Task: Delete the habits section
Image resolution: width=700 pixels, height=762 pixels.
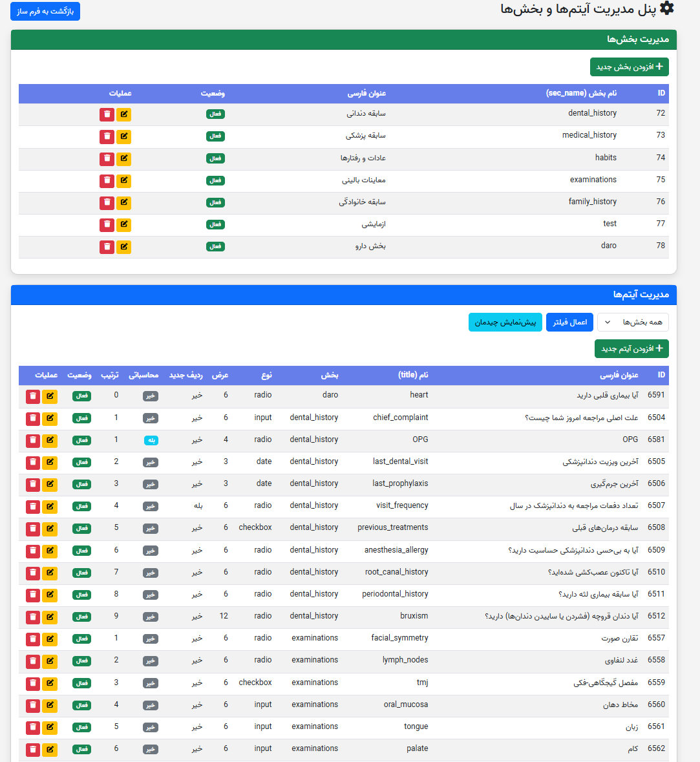Action: click(107, 158)
